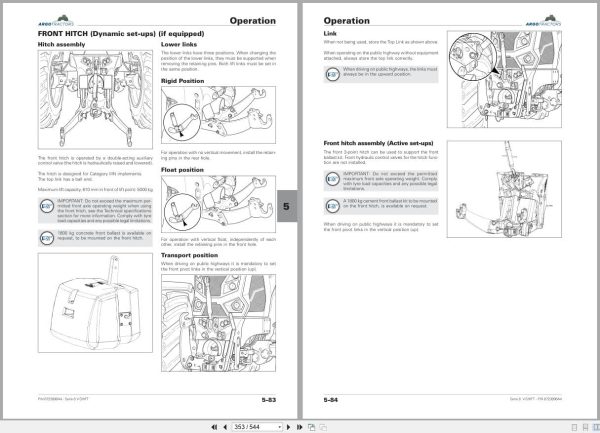
Task: Click the front ballast weight illustration
Action: pyautogui.click(x=95, y=303)
